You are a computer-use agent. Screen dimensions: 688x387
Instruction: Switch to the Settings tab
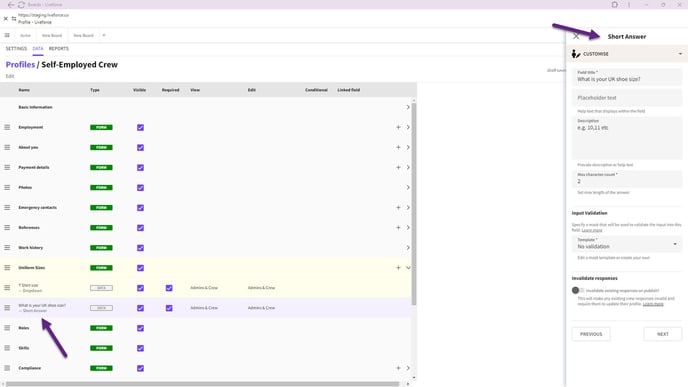(16, 49)
